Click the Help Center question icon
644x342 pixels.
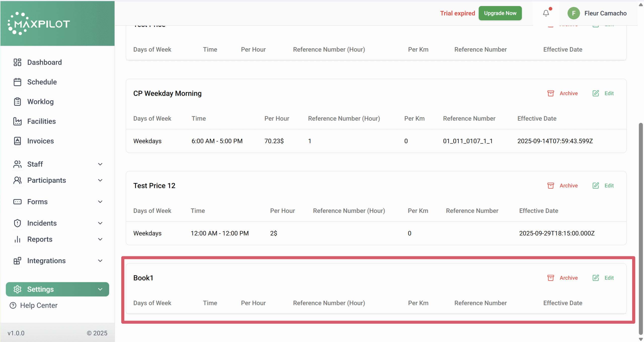click(x=13, y=305)
